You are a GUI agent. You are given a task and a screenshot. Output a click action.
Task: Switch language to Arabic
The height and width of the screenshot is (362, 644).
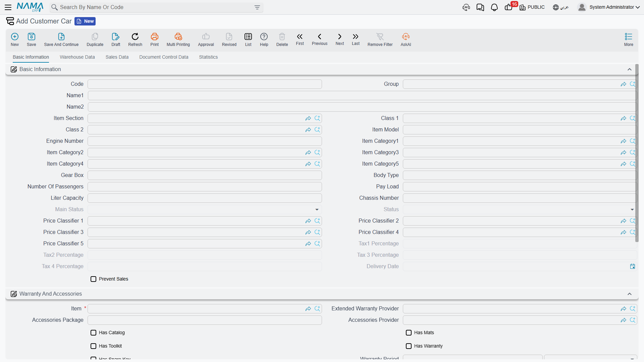pyautogui.click(x=561, y=7)
